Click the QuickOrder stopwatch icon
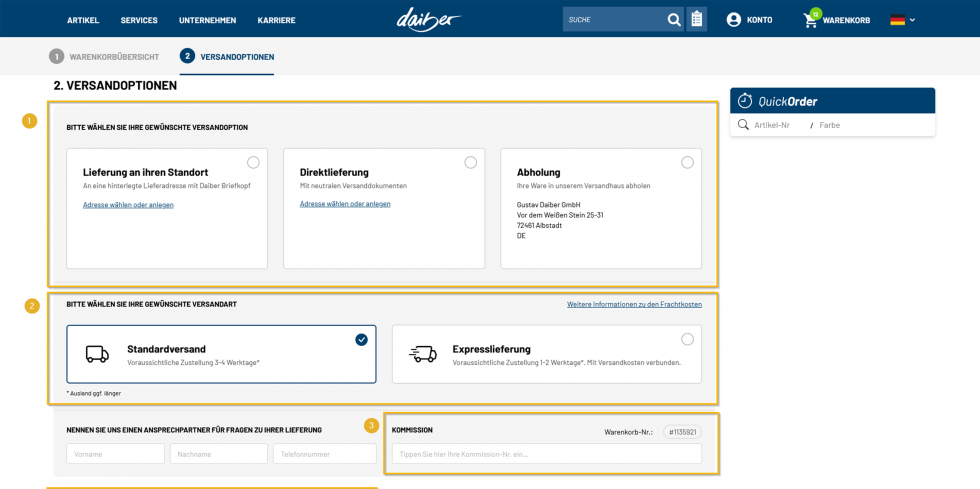This screenshot has height=489, width=980. (745, 101)
